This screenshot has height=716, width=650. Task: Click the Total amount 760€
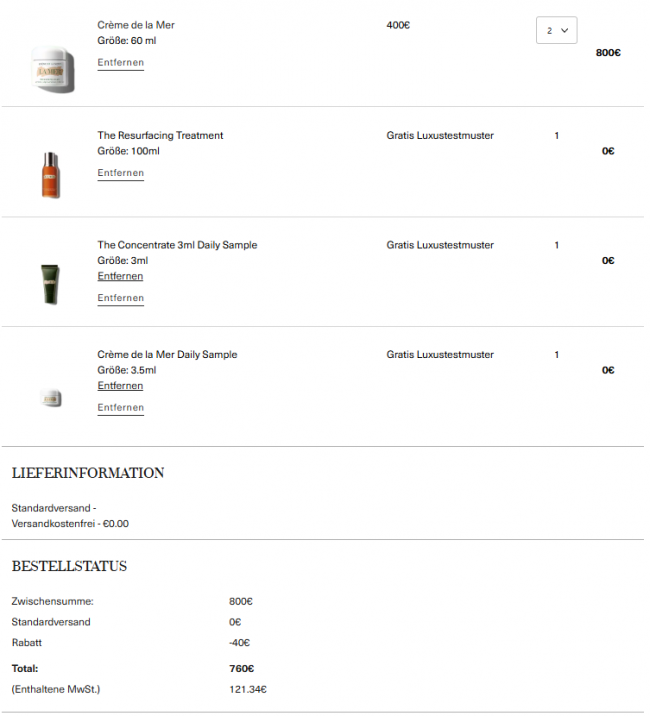[241, 669]
